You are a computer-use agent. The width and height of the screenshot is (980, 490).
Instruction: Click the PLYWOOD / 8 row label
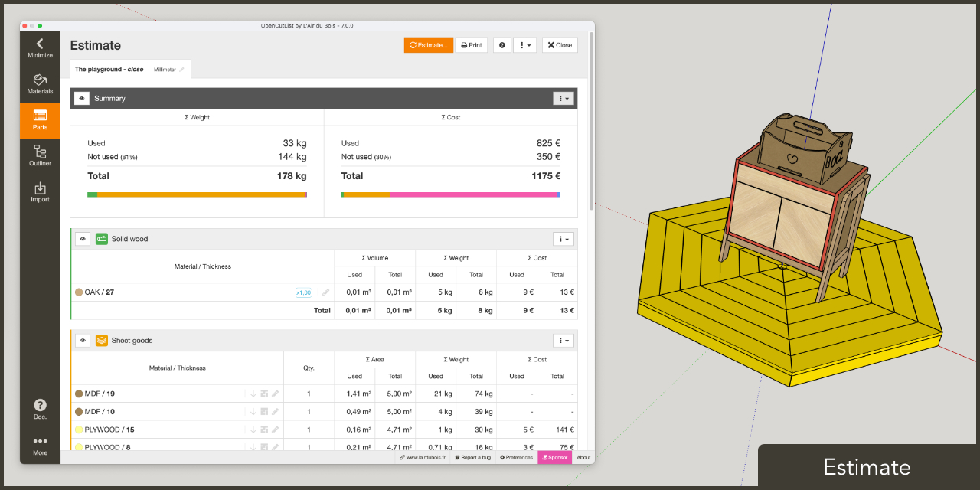tap(107, 447)
